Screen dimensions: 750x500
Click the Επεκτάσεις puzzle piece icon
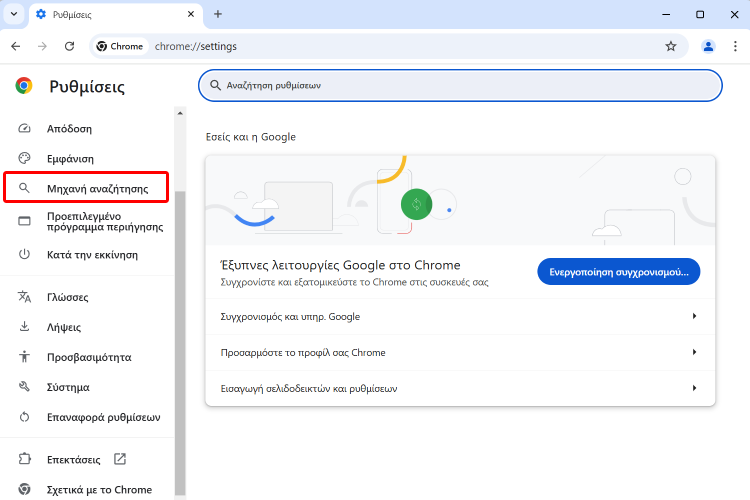pyautogui.click(x=24, y=459)
